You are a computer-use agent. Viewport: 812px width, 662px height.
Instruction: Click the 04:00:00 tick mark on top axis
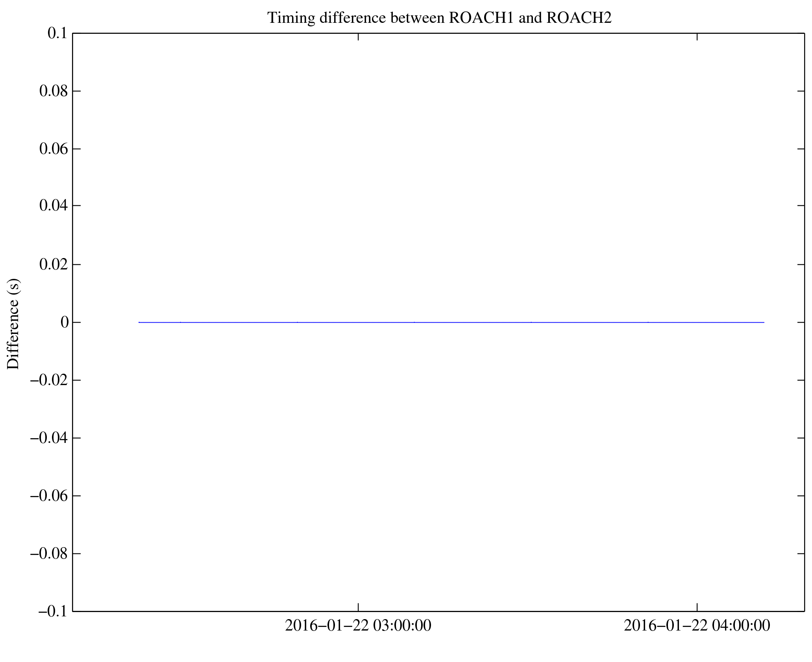[697, 37]
